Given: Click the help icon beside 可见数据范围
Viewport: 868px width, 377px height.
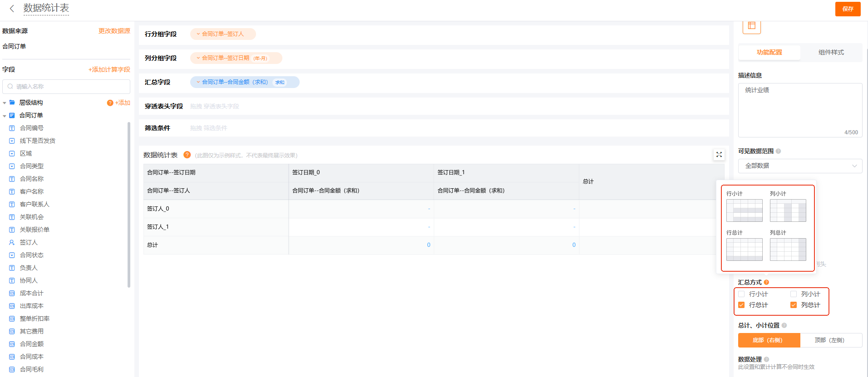Looking at the screenshot, I should click(778, 152).
